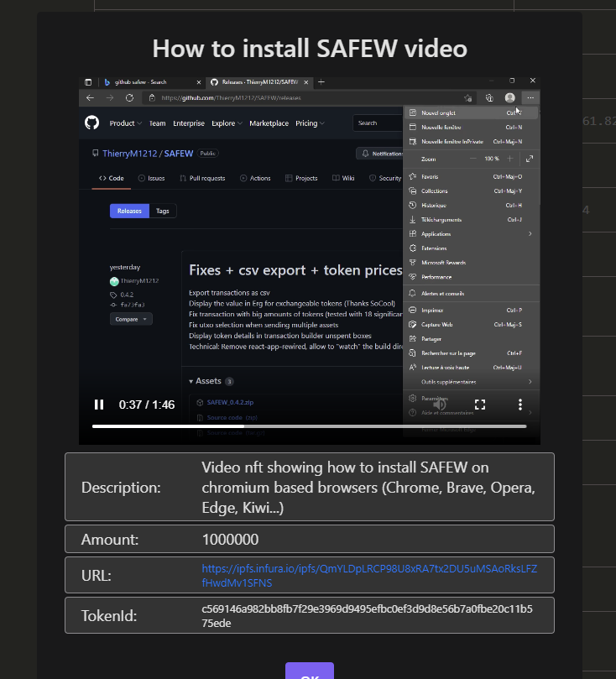This screenshot has height=679, width=616.
Task: Click Marketplace in the GitHub header
Action: tap(269, 123)
